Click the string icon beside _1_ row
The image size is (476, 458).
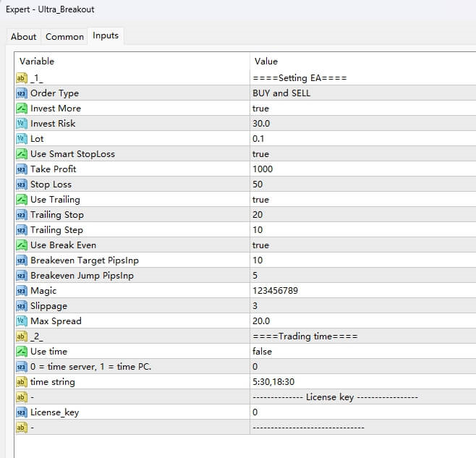(21, 78)
